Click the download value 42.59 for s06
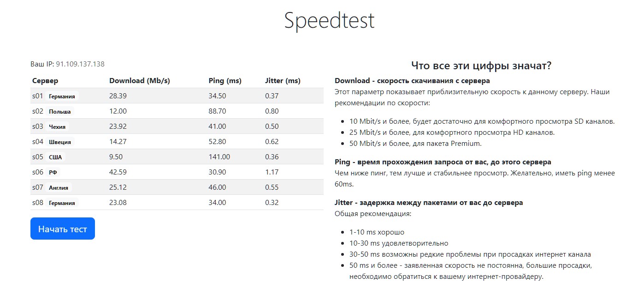Screen dimensions: 644x289 coord(118,172)
